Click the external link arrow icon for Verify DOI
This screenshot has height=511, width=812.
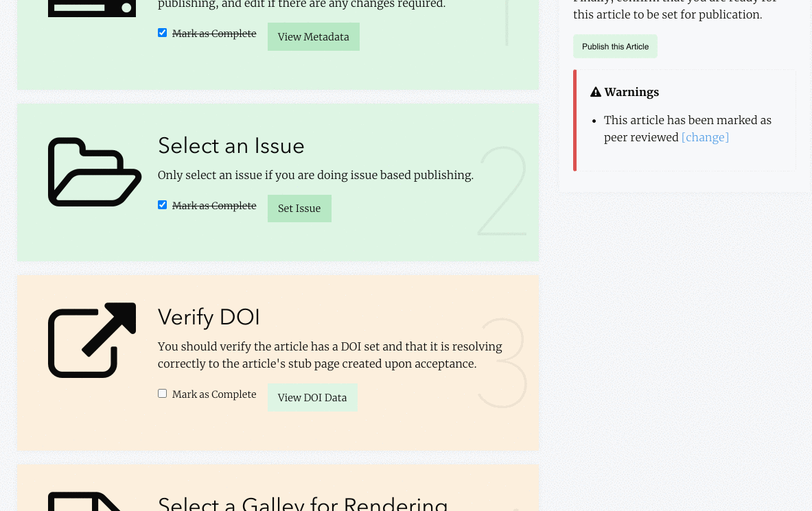tap(92, 340)
